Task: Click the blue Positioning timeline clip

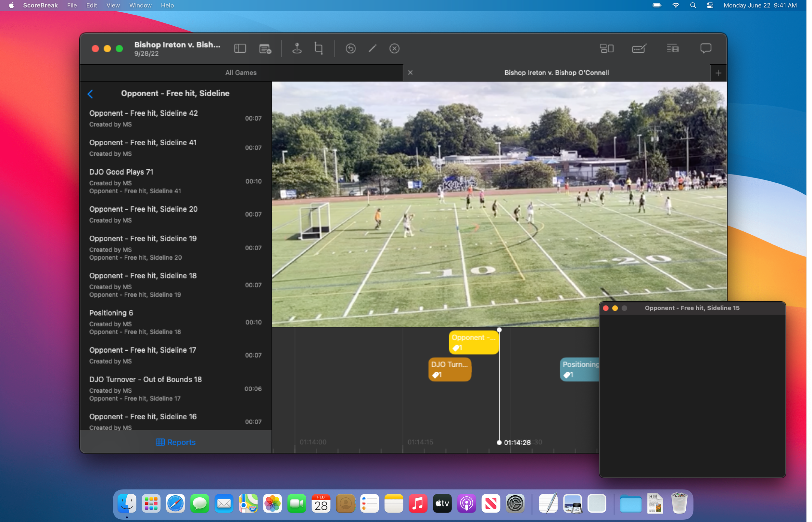Action: pyautogui.click(x=579, y=369)
